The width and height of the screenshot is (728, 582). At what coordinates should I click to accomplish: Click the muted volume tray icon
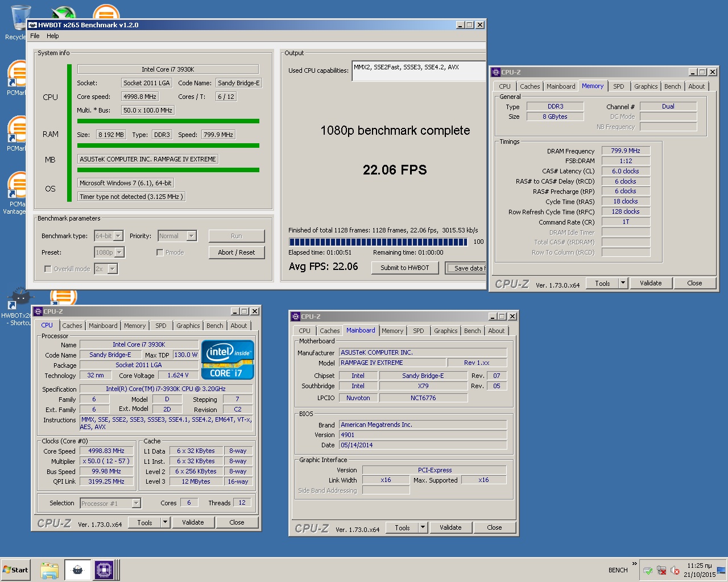tap(675, 571)
